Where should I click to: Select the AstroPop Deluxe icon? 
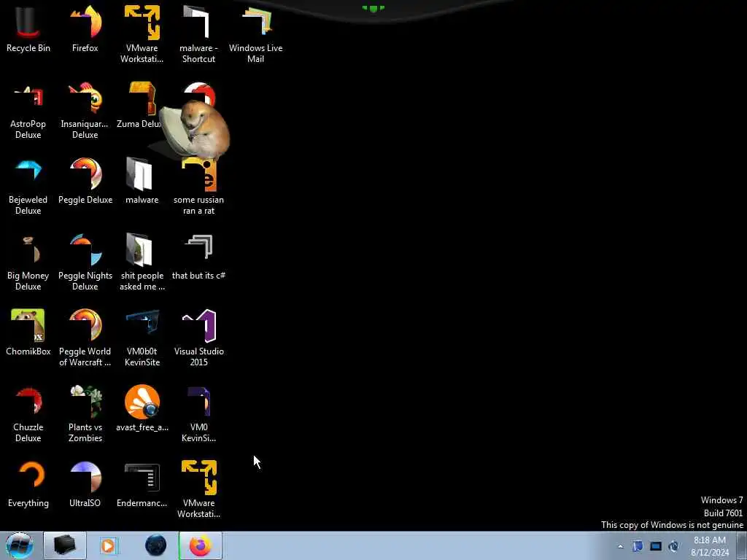[x=28, y=111]
